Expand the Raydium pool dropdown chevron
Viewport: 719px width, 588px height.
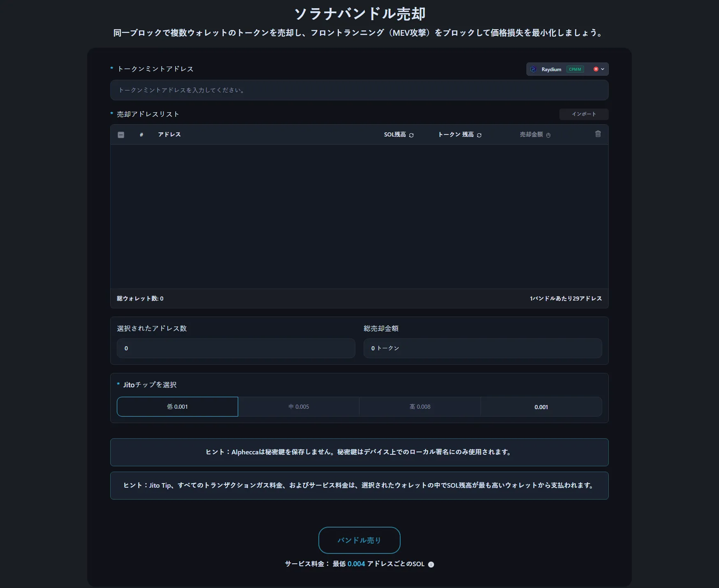tap(603, 69)
